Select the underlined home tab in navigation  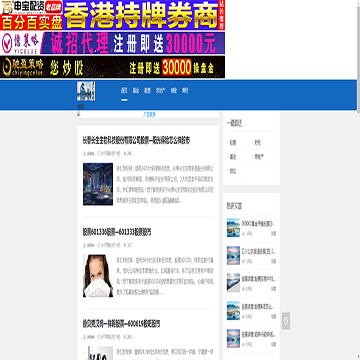coord(124,91)
